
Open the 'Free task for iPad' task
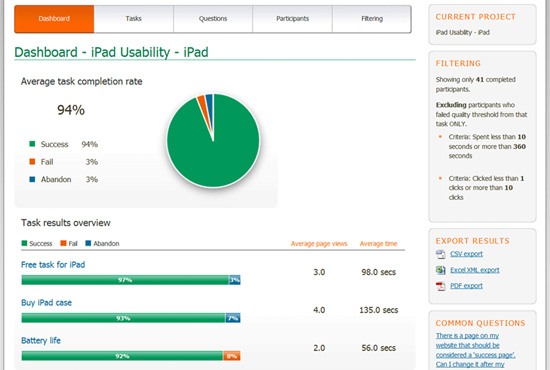coord(53,265)
